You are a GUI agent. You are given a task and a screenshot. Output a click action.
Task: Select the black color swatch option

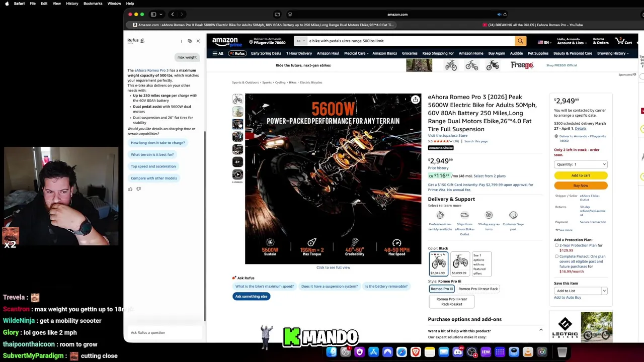click(x=438, y=264)
